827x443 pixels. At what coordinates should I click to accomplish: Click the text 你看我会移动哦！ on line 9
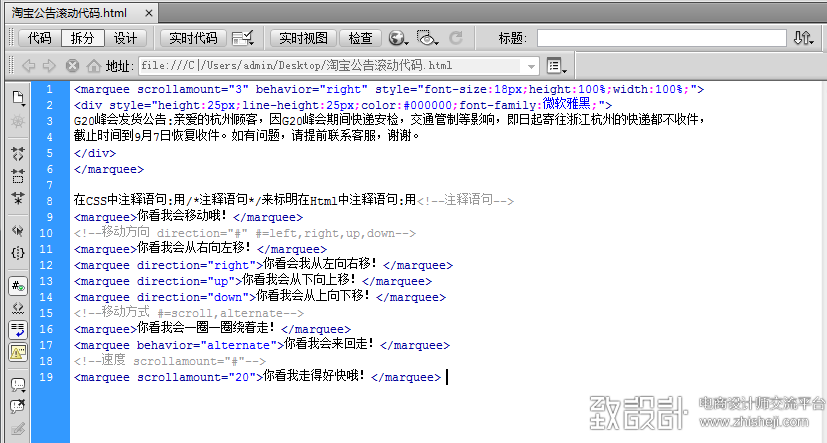182,216
